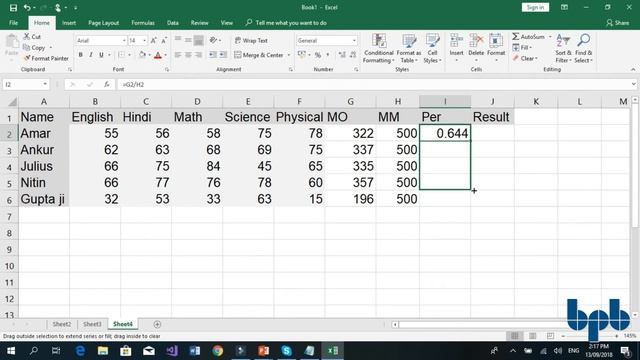
Task: Switch to Data tab
Action: [x=173, y=23]
